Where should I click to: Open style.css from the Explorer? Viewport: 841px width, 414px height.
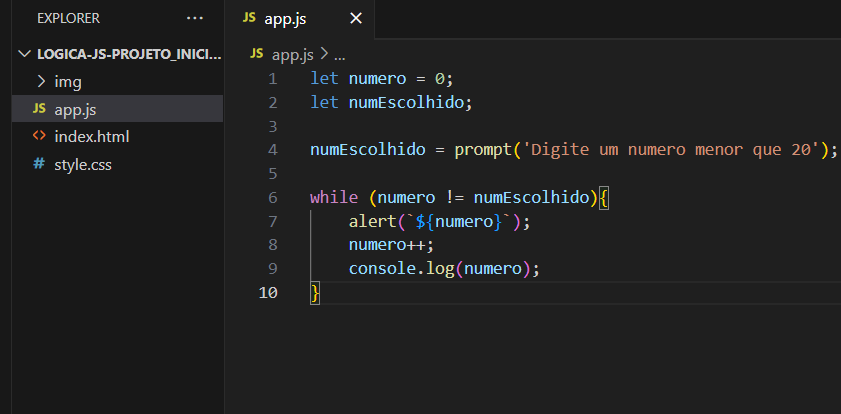(x=117, y=164)
